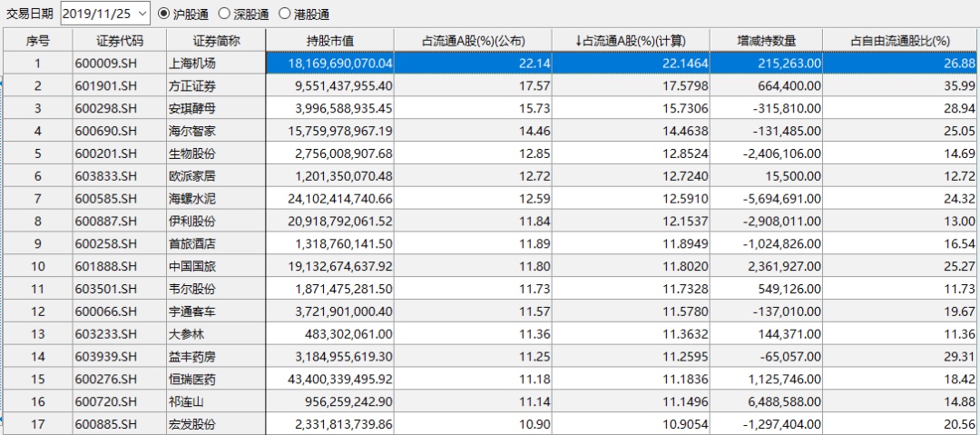980x435 pixels.
Task: Click free float ratio 35.99
Action: (901, 85)
